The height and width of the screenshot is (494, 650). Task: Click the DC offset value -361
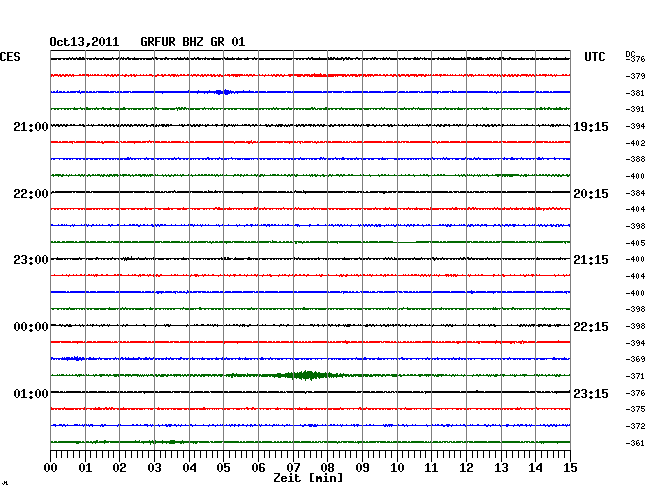[x=635, y=443]
